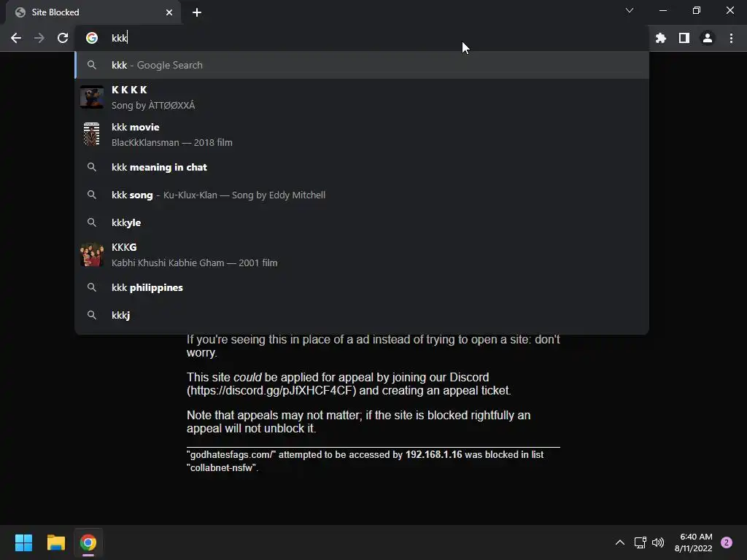Open the network status tray icon
The height and width of the screenshot is (560, 747).
click(640, 542)
